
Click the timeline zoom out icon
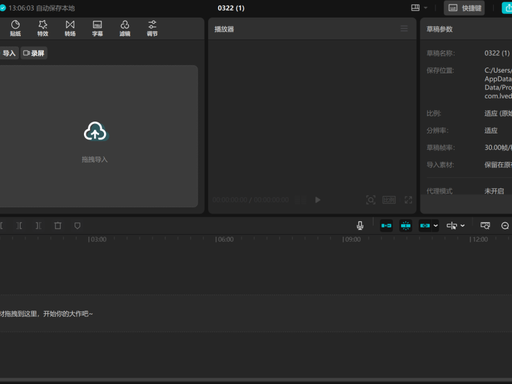[505, 226]
